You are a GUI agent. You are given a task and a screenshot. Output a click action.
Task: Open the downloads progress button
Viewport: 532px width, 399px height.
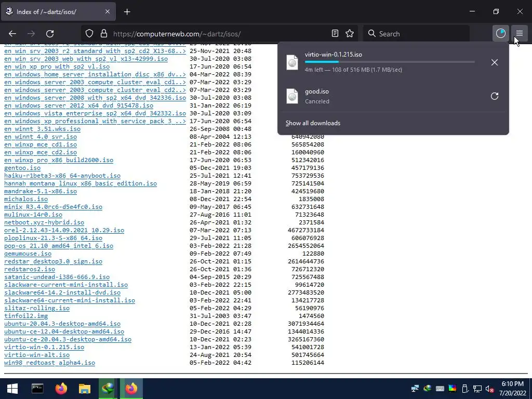[x=500, y=33]
